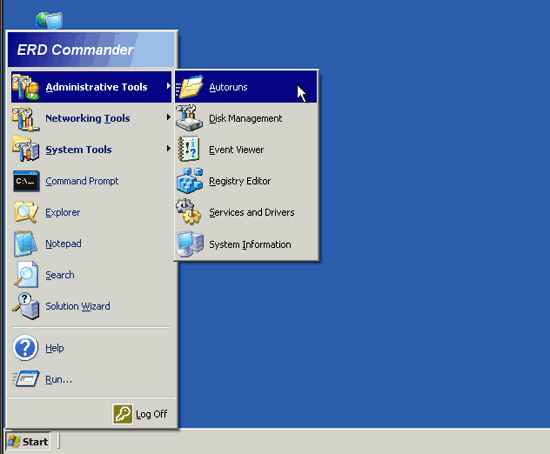Click the Networking Tools icon
The width and height of the screenshot is (550, 454).
(x=25, y=119)
